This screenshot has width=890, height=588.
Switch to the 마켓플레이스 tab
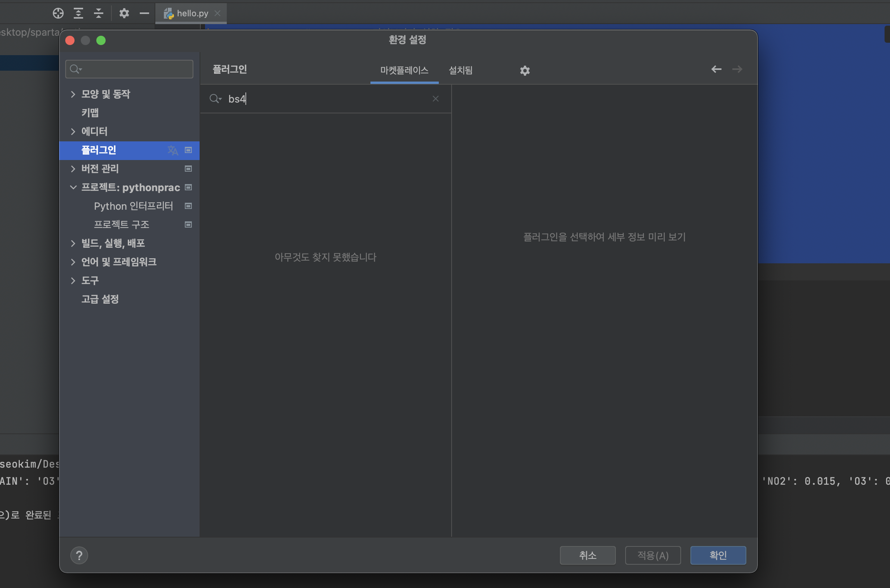point(404,70)
